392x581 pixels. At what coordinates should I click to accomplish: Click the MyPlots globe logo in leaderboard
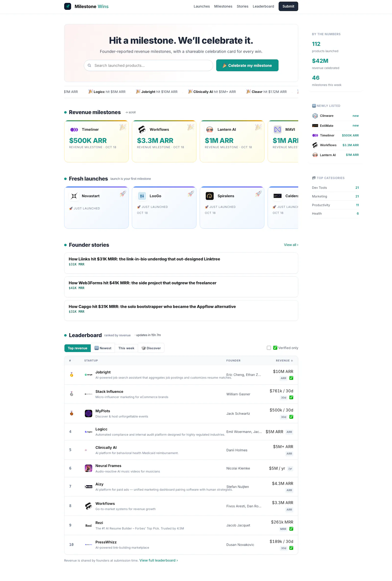pos(88,414)
